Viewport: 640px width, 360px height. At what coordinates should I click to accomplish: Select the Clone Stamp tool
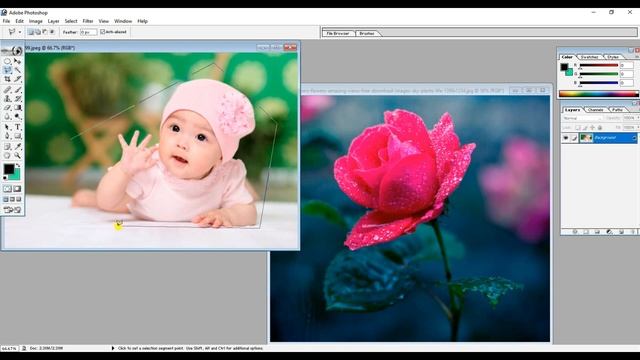(7, 98)
